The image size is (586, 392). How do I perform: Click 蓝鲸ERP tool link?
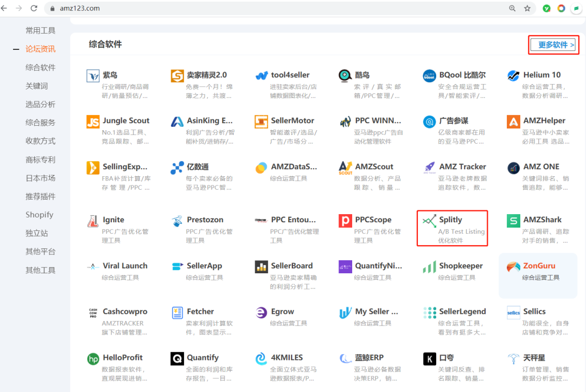(x=370, y=358)
